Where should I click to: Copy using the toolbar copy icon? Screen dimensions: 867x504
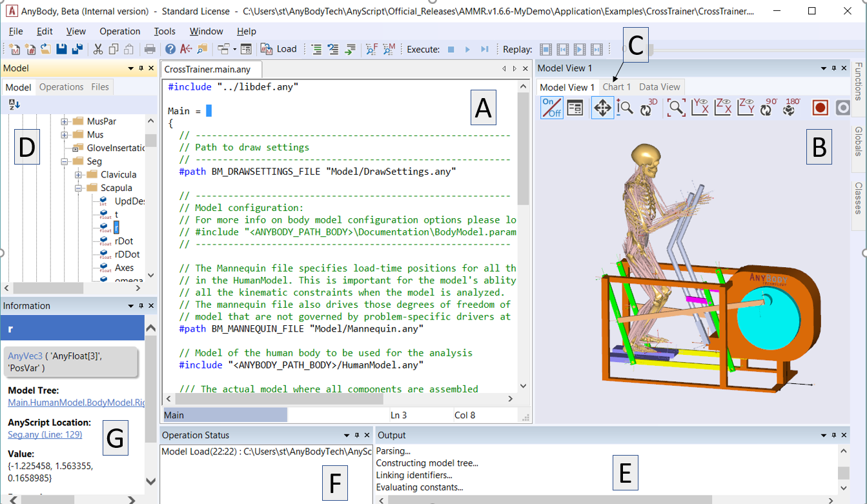pos(114,49)
